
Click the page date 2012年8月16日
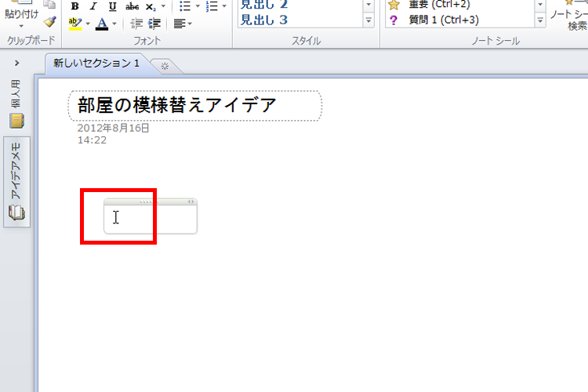113,128
